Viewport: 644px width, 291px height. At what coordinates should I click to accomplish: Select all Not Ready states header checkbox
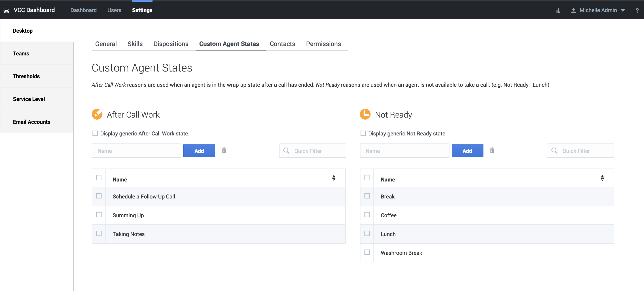(x=367, y=178)
